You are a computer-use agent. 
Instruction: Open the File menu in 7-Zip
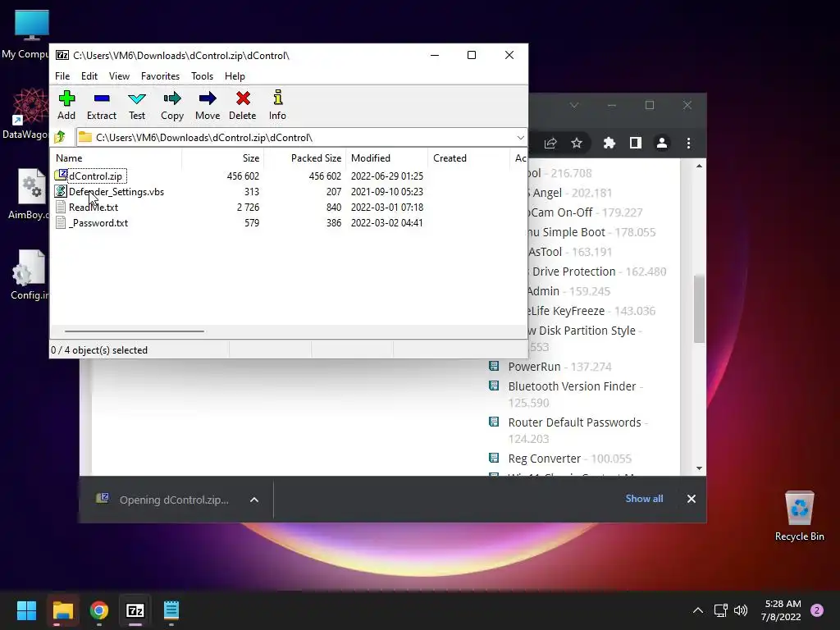point(62,76)
